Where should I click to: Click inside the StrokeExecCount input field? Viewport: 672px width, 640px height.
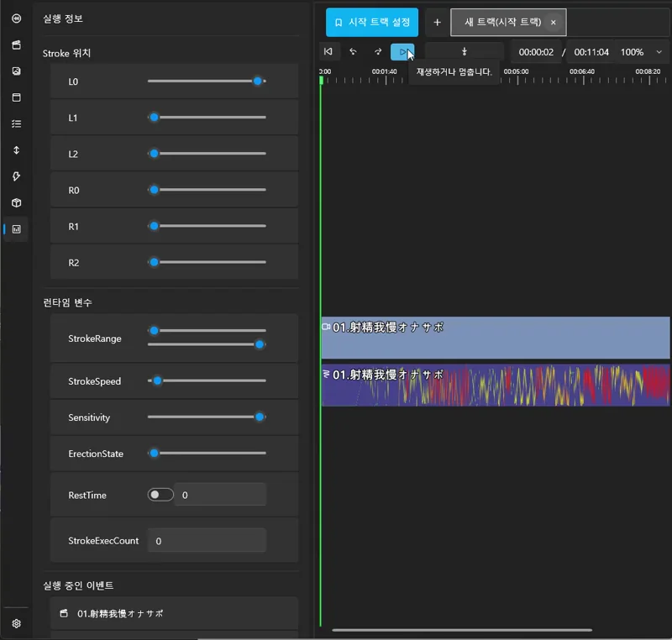(x=207, y=540)
